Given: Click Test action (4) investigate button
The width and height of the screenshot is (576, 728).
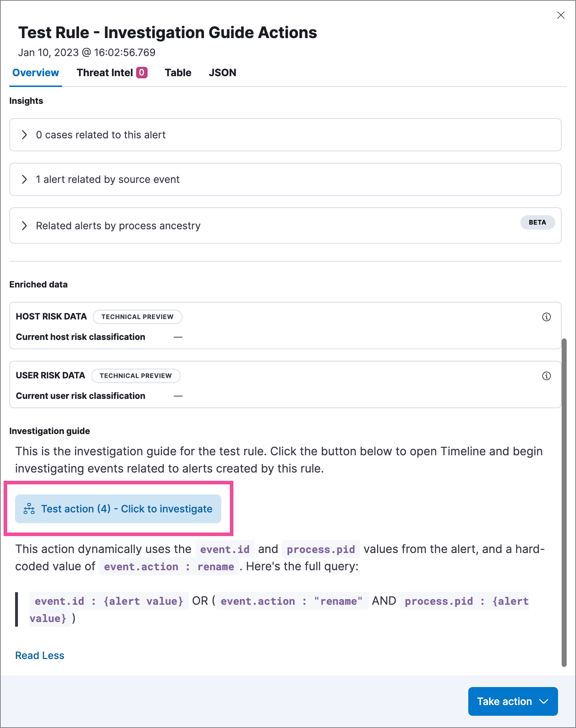Looking at the screenshot, I should tap(126, 509).
